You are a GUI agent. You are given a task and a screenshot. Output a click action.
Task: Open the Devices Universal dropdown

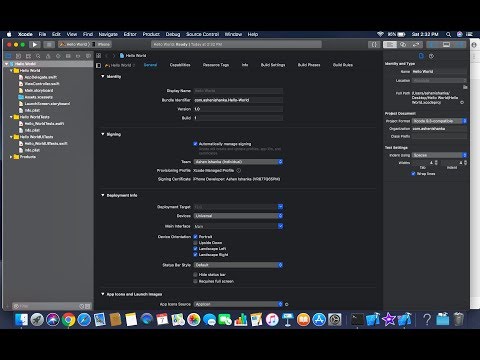[238, 216]
